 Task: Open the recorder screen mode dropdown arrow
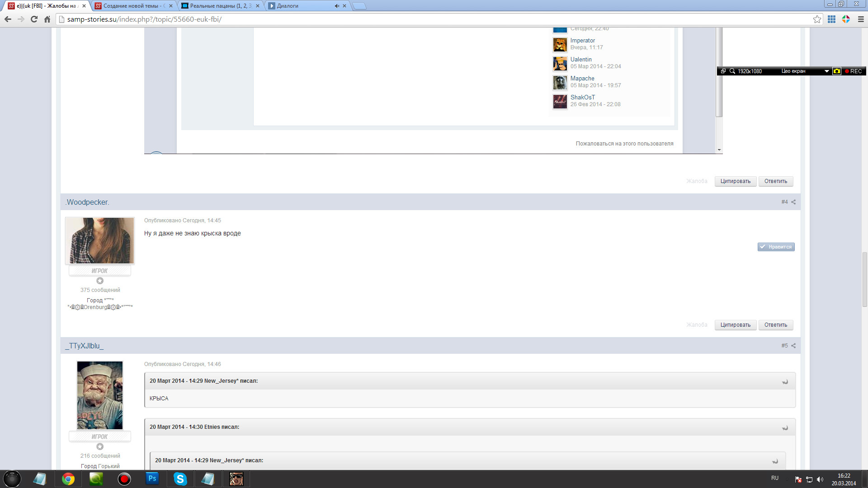[826, 71]
